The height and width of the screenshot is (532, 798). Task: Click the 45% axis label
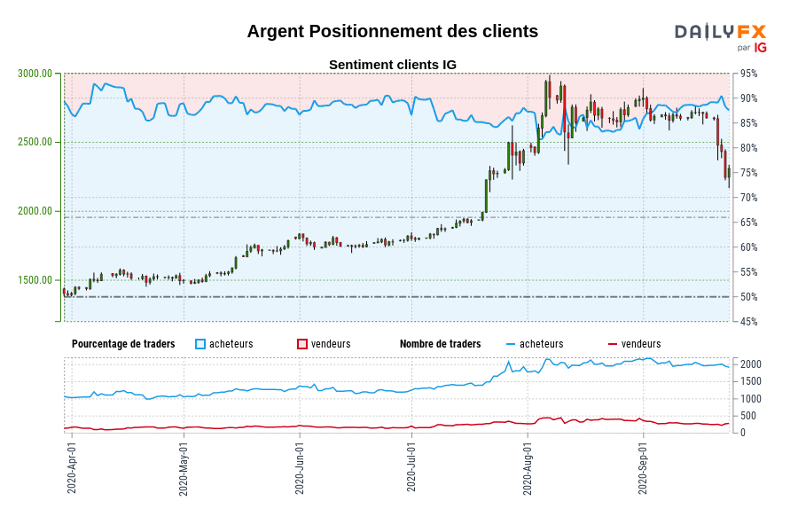(x=748, y=322)
